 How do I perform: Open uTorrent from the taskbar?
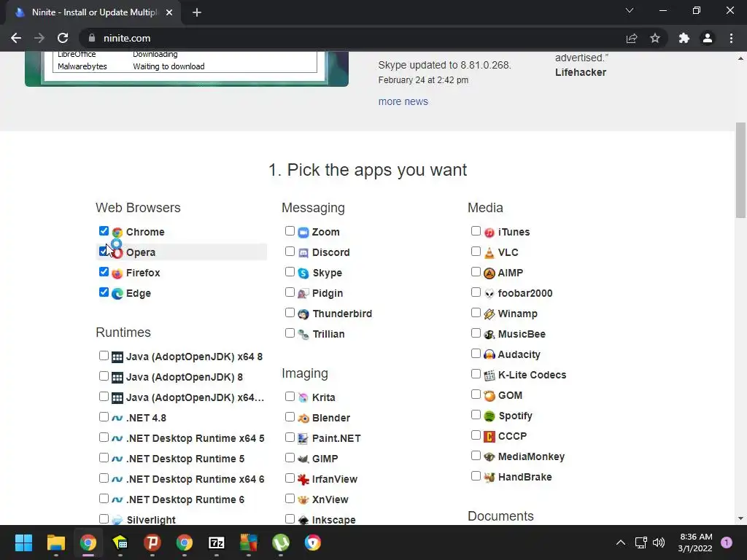pos(281,542)
